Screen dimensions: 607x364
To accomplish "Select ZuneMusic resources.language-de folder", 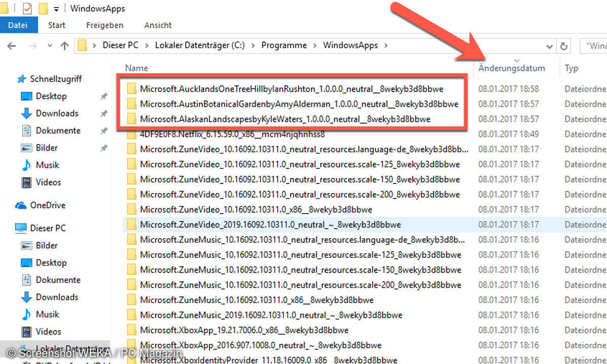I will coord(302,240).
